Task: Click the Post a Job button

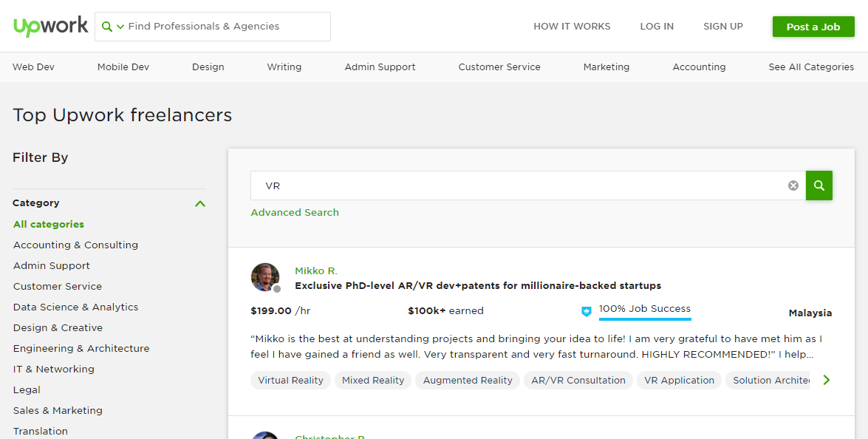Action: (813, 27)
